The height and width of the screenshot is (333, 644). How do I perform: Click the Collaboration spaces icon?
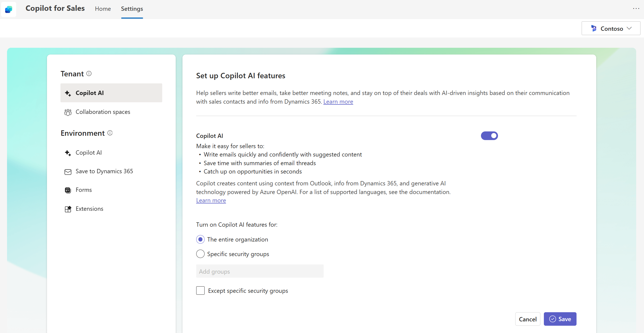click(x=67, y=111)
